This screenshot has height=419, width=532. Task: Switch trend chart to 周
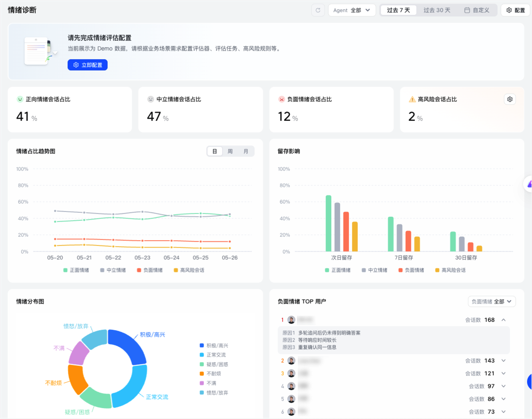click(x=230, y=151)
